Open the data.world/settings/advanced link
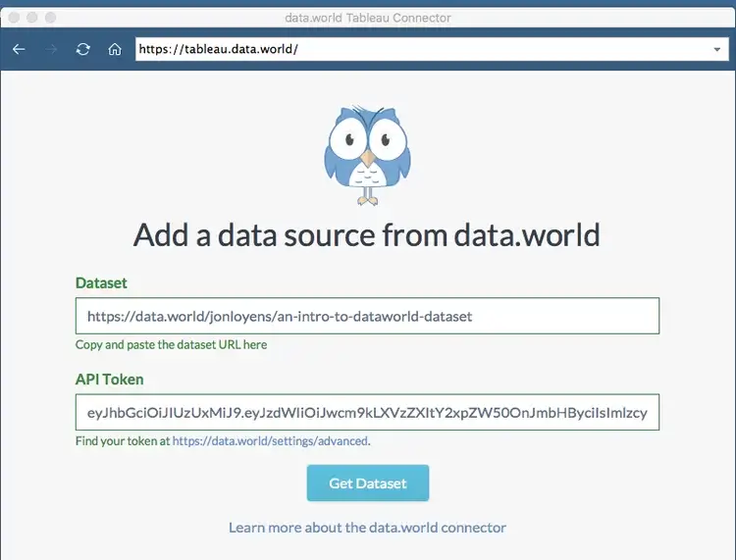Viewport: 736px width, 560px height. tap(271, 441)
